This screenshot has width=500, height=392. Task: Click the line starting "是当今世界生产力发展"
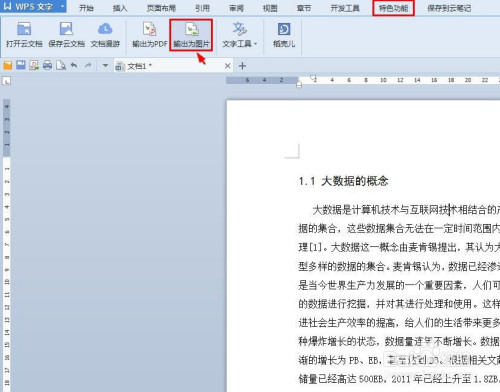(399, 285)
